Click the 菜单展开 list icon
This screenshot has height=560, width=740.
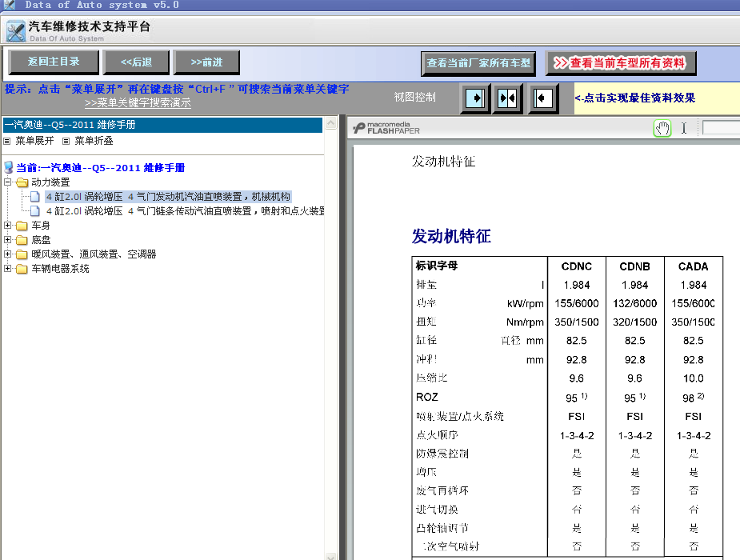click(x=7, y=141)
